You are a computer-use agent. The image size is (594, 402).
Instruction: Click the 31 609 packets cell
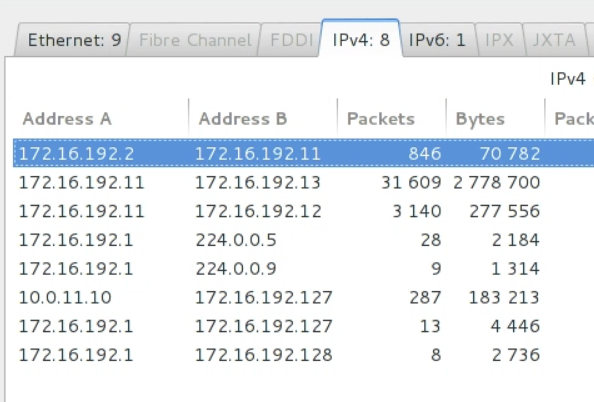tap(411, 182)
